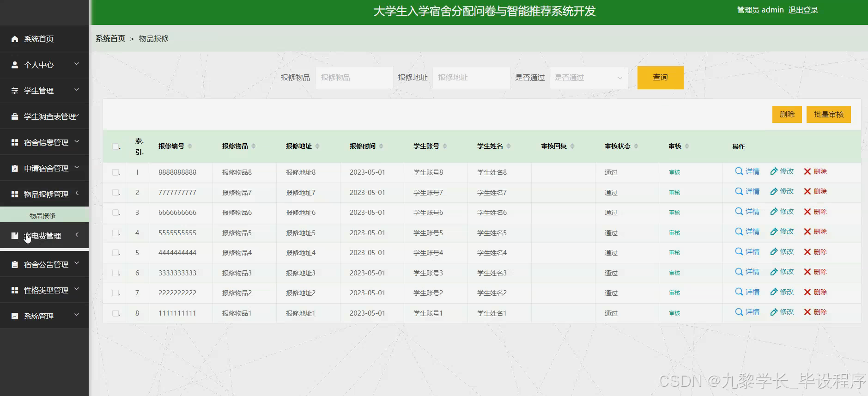Screen dimensions: 868x396
Task: Expand 系统管理 sidebar chevron
Action: click(x=77, y=315)
